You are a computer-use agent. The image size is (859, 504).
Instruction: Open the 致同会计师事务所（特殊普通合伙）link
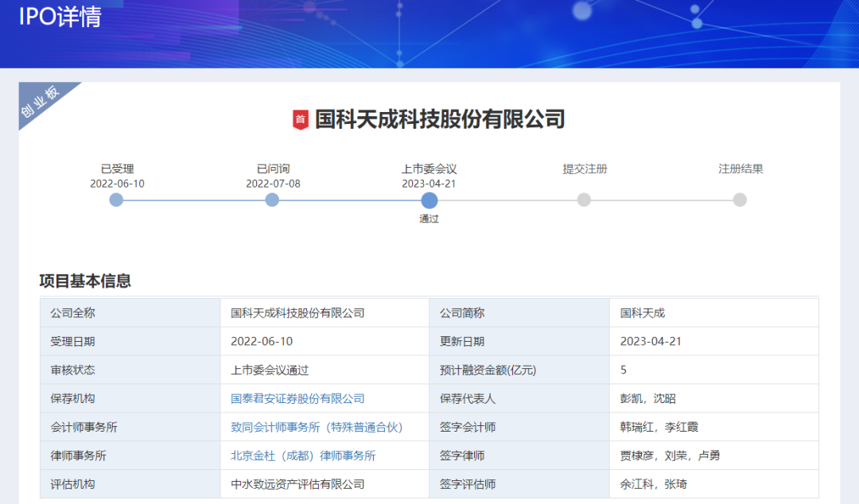[317, 427]
